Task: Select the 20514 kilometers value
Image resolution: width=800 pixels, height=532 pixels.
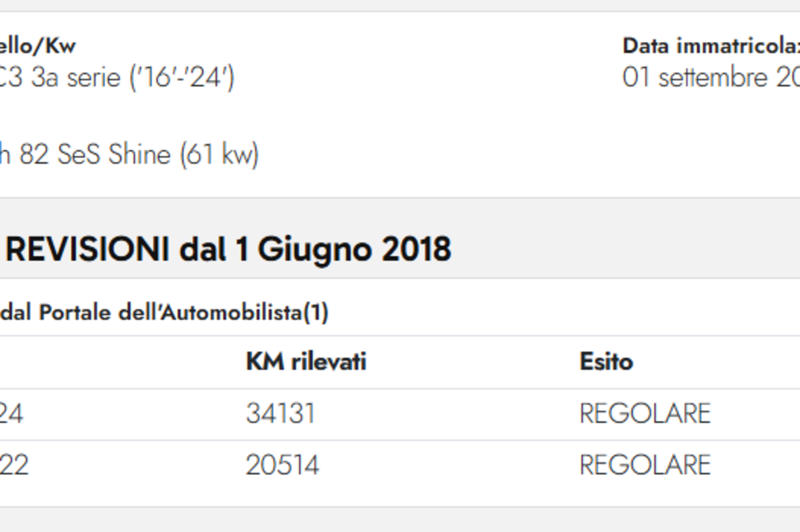Action: pyautogui.click(x=282, y=465)
